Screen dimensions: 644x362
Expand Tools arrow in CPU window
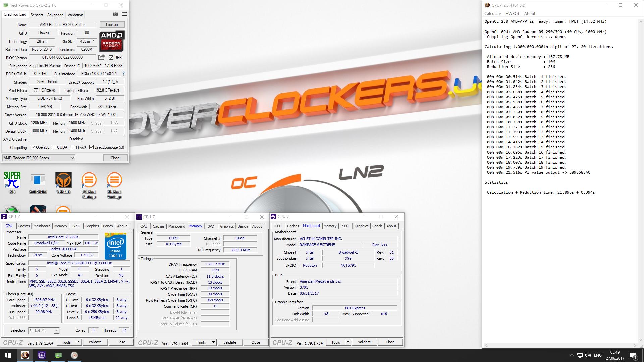click(x=78, y=342)
